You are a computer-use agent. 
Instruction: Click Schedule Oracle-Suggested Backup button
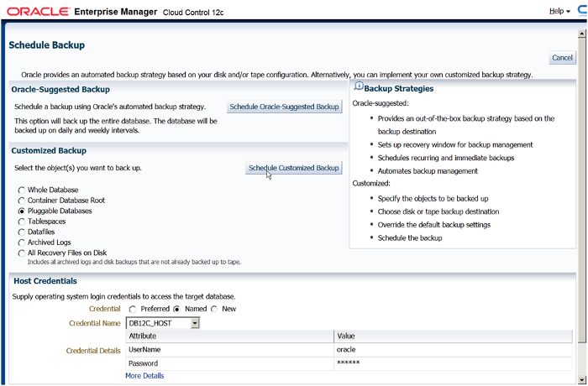coord(285,107)
